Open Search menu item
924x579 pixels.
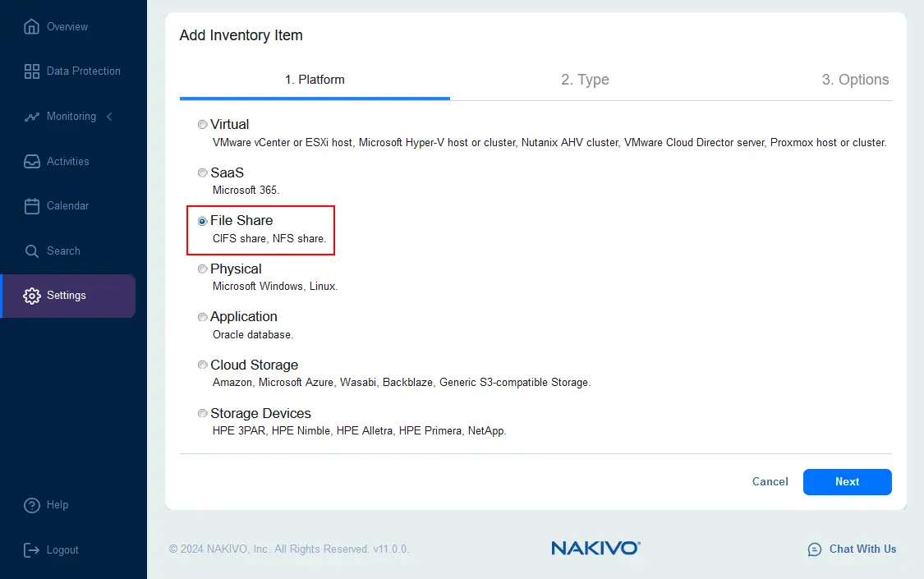[x=63, y=251]
